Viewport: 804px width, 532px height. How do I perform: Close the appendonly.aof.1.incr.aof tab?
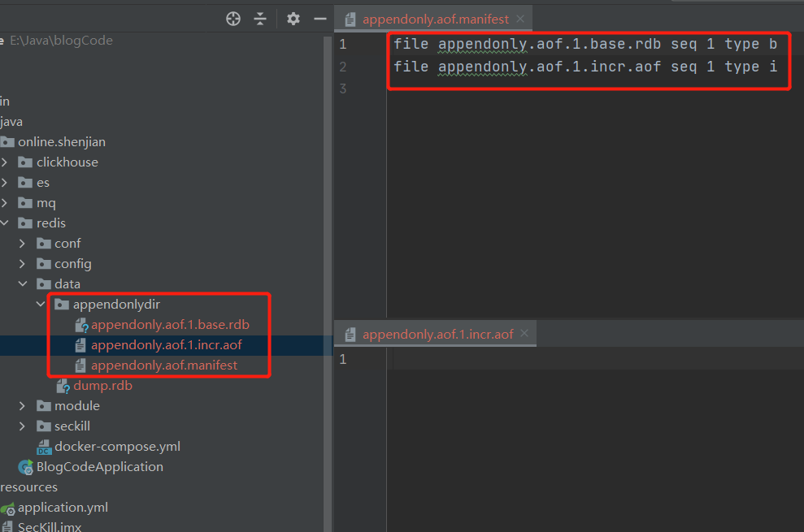pos(524,334)
